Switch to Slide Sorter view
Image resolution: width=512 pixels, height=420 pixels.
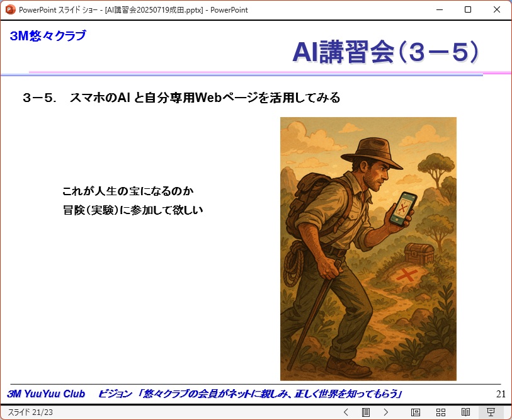(x=441, y=412)
